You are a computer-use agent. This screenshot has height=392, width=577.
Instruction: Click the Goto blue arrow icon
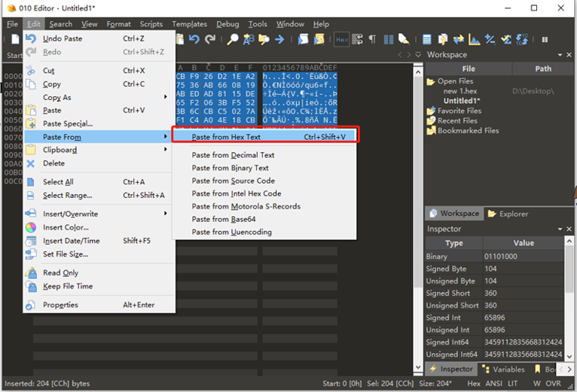point(279,39)
